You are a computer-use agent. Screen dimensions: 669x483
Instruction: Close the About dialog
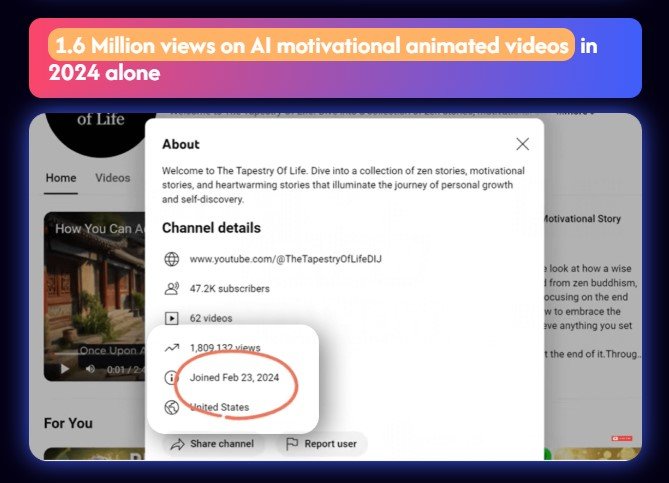coord(522,144)
